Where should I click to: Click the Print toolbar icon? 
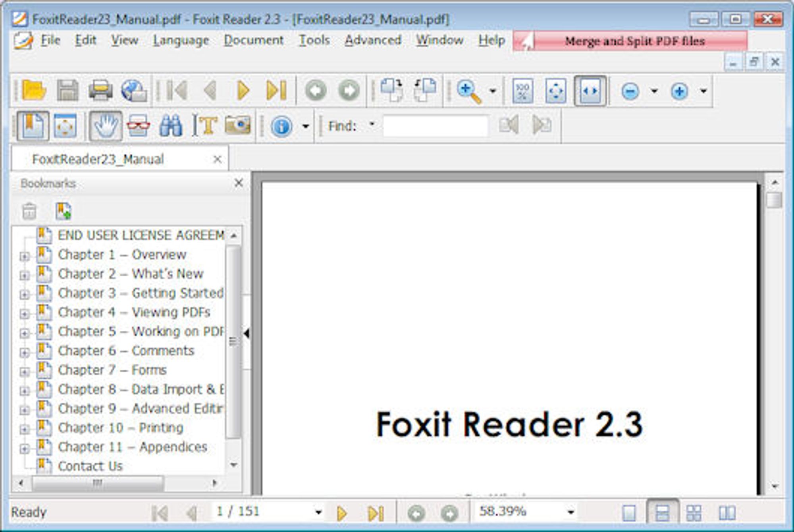pos(100,90)
